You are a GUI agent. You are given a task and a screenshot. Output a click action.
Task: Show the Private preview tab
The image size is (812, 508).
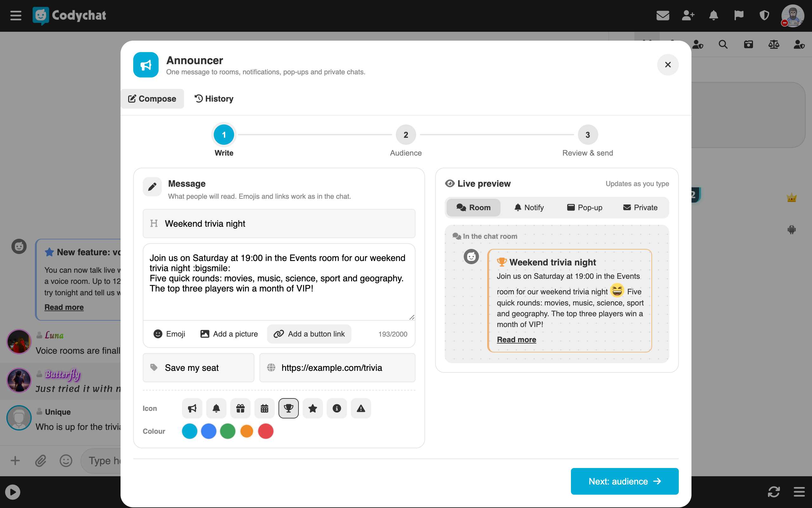640,208
